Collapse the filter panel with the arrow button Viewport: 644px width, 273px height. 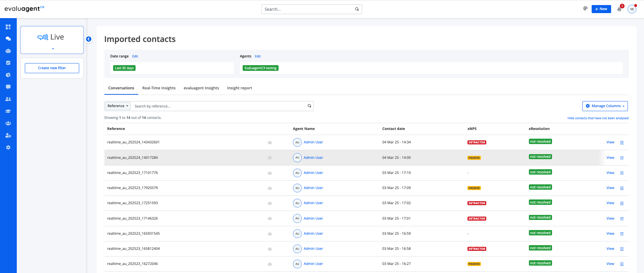point(89,39)
